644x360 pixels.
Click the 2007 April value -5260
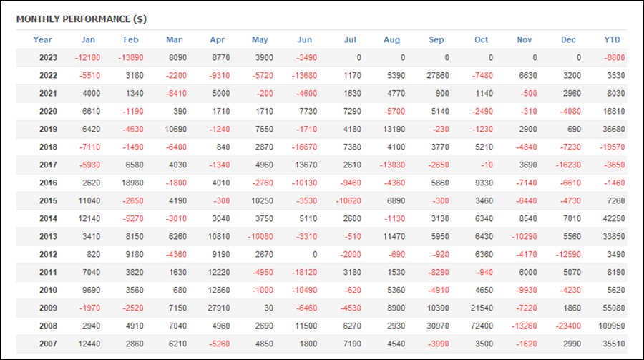(x=220, y=344)
